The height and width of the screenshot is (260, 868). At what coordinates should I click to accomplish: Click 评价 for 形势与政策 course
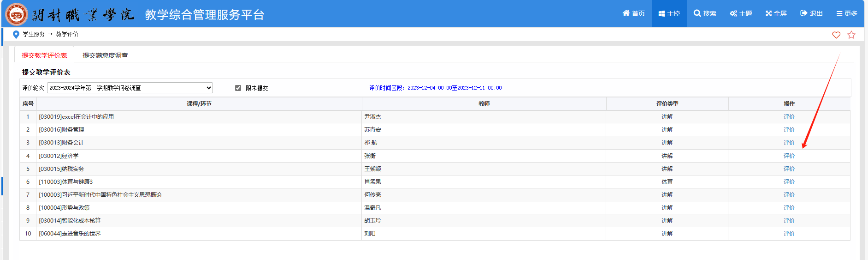point(789,208)
